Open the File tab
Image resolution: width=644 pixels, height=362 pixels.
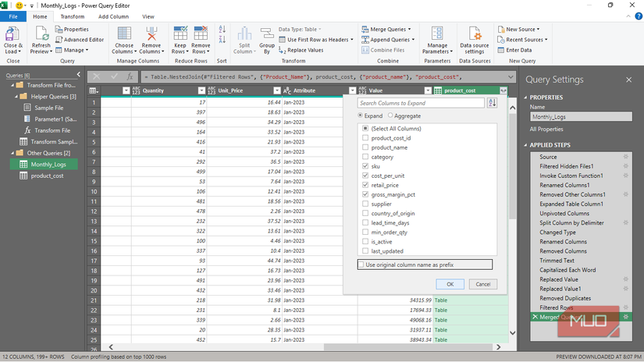(x=13, y=16)
